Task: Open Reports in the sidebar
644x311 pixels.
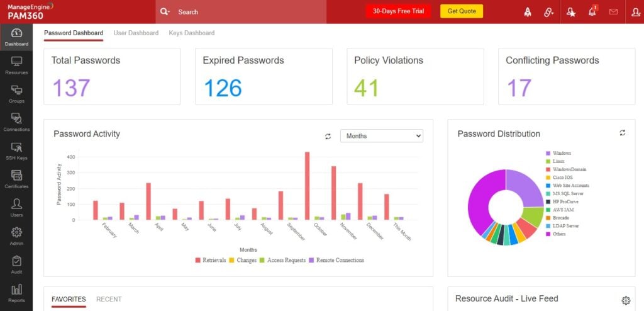Action: (16, 293)
